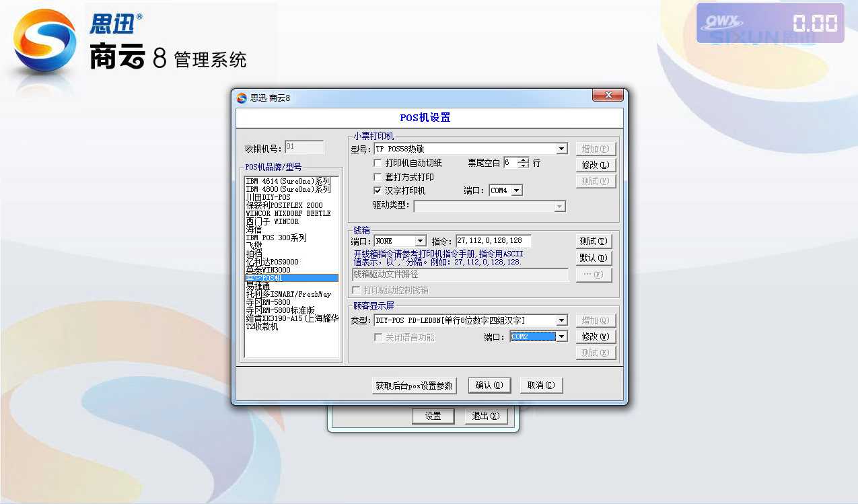The image size is (858, 504).
Task: Click the 增加(P) button for the printer
Action: [x=596, y=149]
